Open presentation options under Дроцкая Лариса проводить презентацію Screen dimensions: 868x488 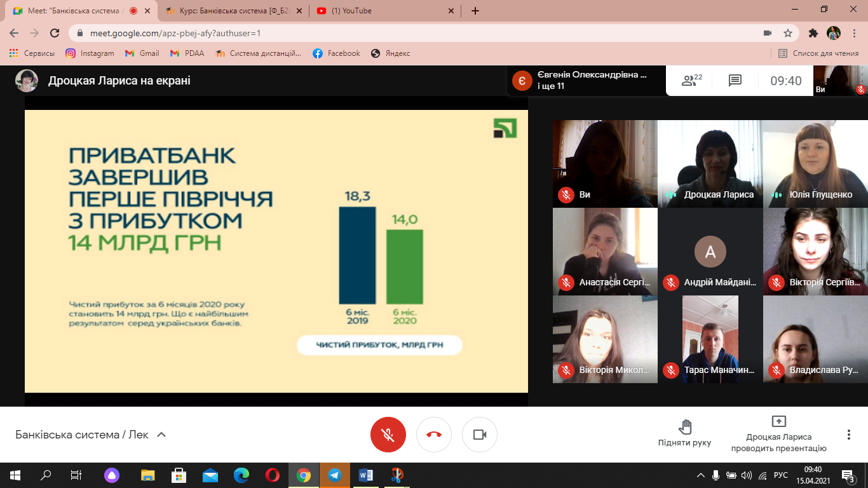click(778, 434)
